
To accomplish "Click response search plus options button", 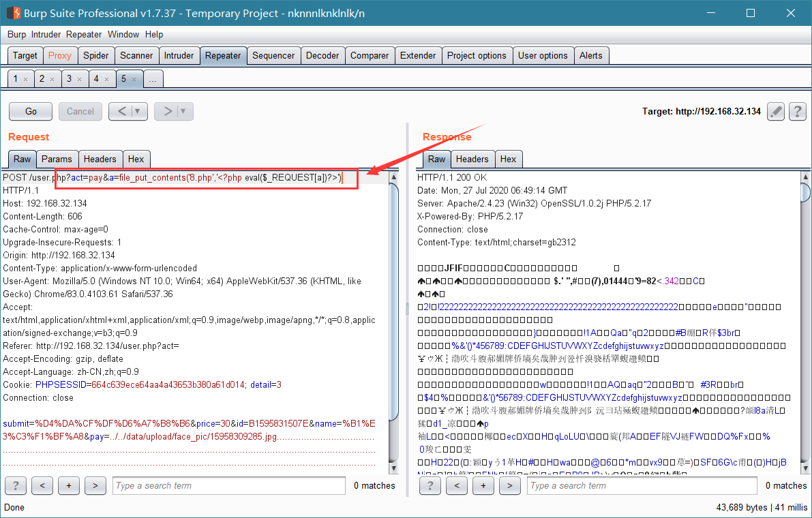I will coord(483,485).
